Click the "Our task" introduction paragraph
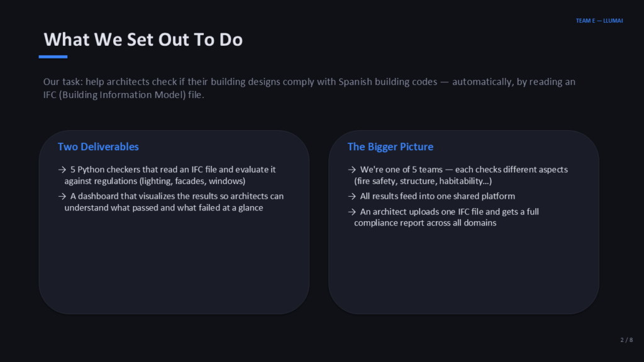Viewport: 644px width, 362px height. tap(309, 89)
